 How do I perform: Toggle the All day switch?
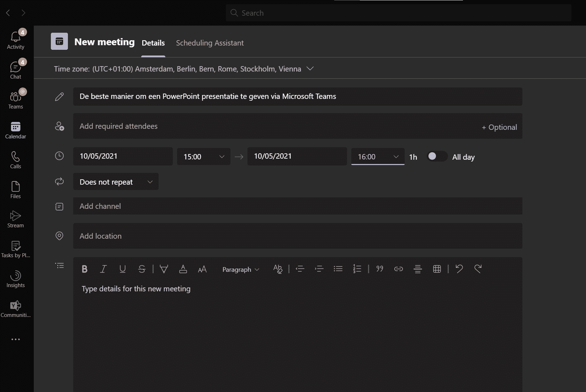pos(437,156)
